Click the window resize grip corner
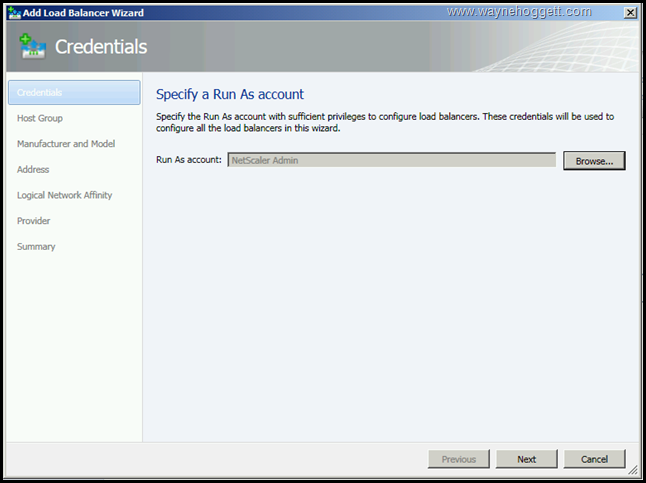This screenshot has height=483, width=646. tap(633, 469)
